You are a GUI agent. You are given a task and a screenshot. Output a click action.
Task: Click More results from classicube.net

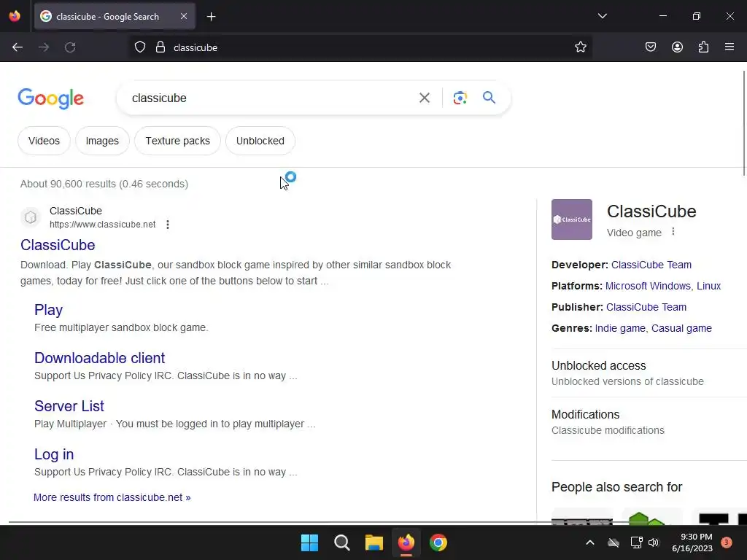(x=112, y=497)
